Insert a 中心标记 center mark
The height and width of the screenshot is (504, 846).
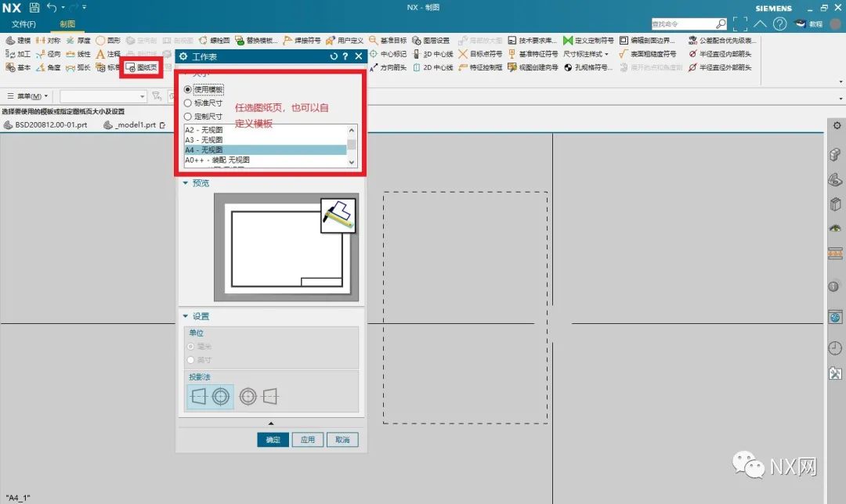point(388,54)
